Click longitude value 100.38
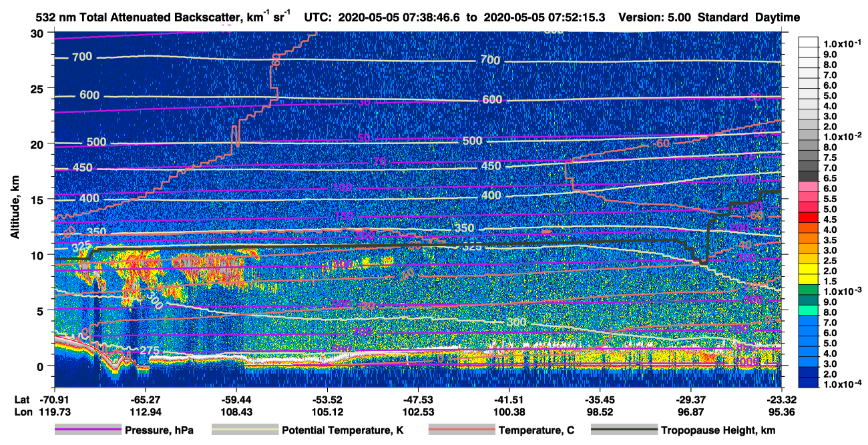The height and width of the screenshot is (445, 868). pyautogui.click(x=509, y=412)
